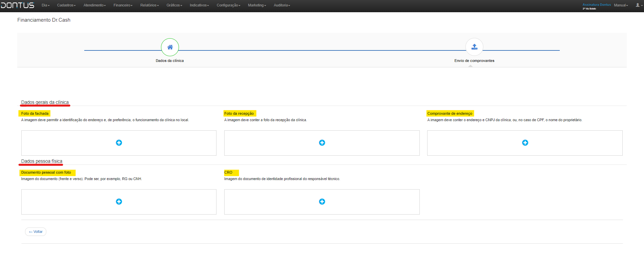Open the Marketing menu
The height and width of the screenshot is (262, 644).
[x=257, y=5]
